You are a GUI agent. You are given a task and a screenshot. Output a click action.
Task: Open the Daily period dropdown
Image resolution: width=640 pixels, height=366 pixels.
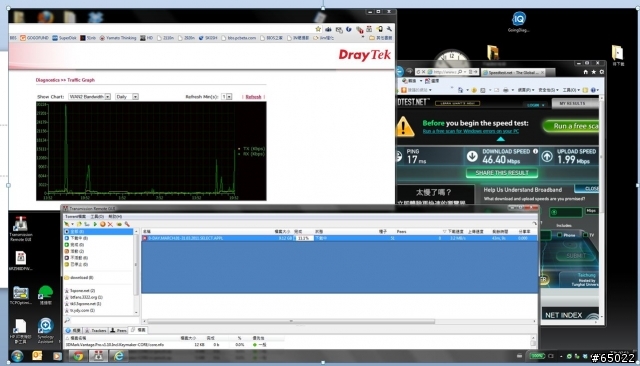[x=127, y=97]
